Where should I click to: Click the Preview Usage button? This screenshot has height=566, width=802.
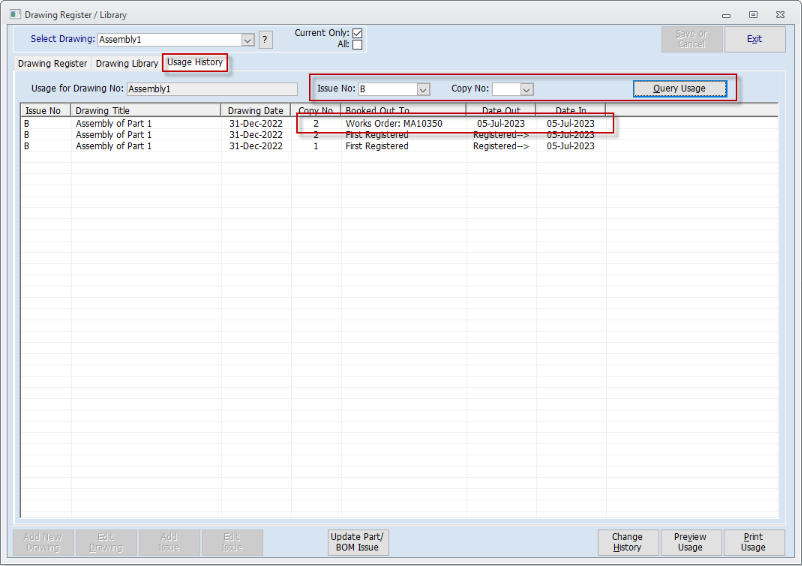[x=690, y=542]
